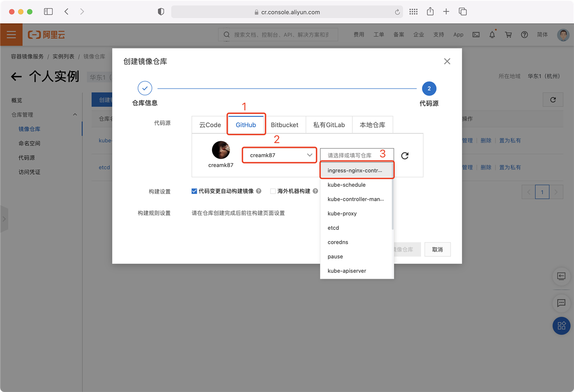Screen dimensions: 574x392
Task: Select kube-controller-man... from the repository list
Action: (357, 199)
